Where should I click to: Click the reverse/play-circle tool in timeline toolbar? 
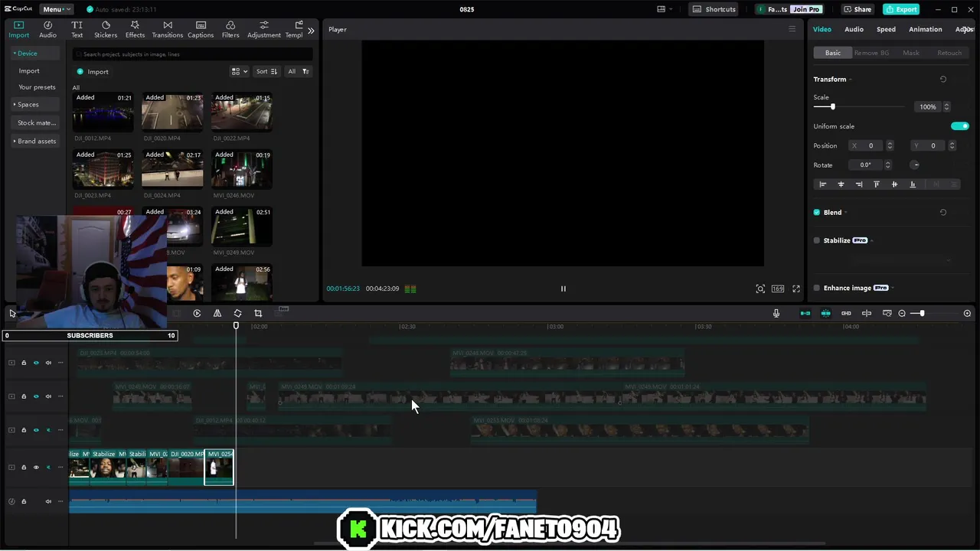(x=197, y=313)
